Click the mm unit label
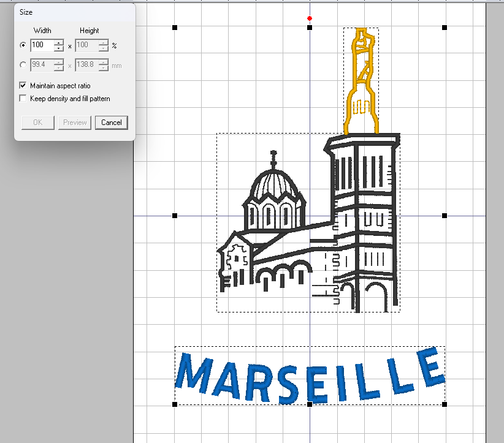The image size is (504, 443). (x=116, y=66)
